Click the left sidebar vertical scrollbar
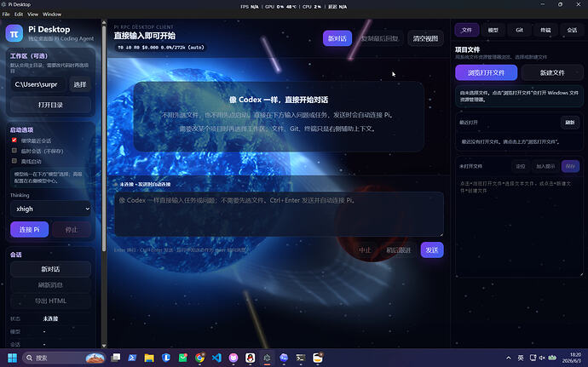 104,139
